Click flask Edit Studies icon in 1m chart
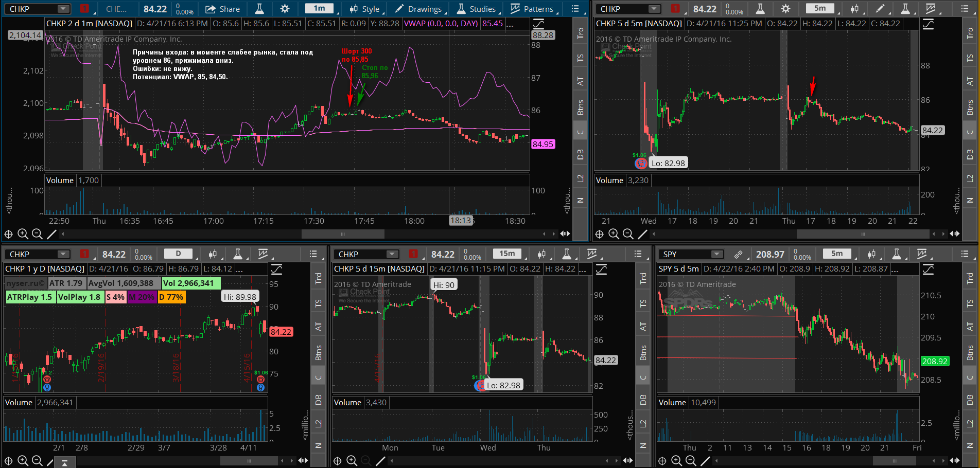Image resolution: width=980 pixels, height=468 pixels. [259, 9]
